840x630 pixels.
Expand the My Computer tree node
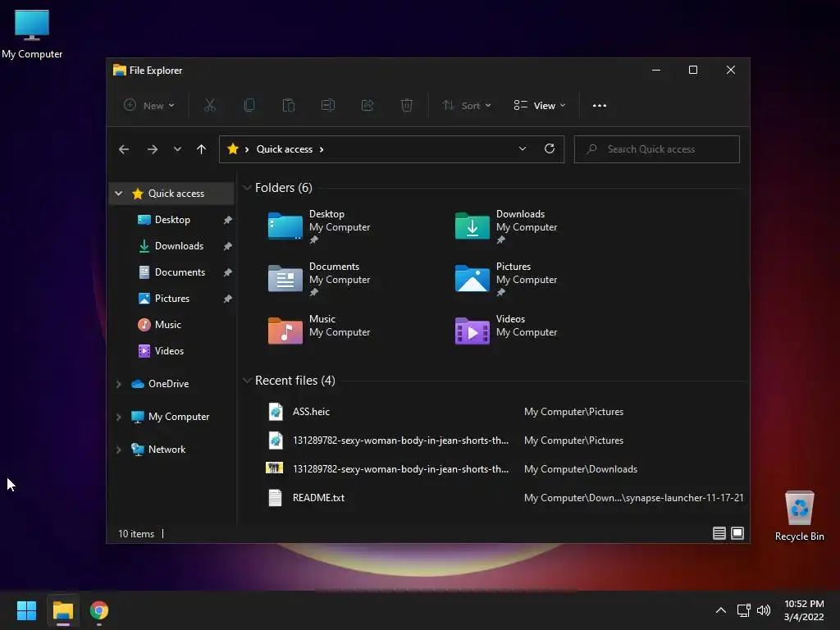pyautogui.click(x=119, y=417)
